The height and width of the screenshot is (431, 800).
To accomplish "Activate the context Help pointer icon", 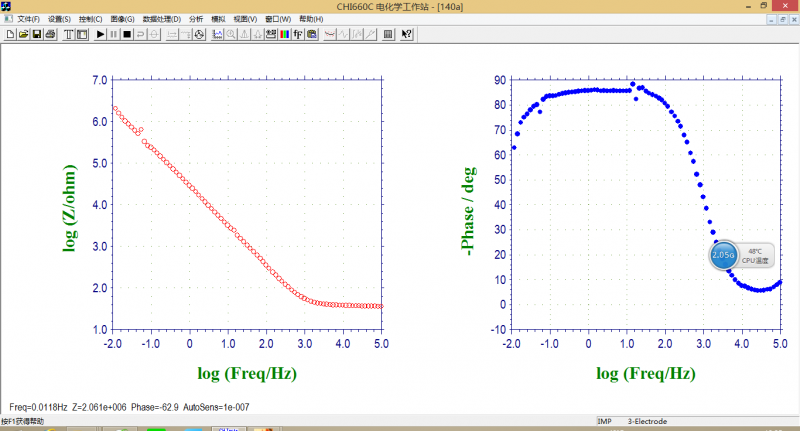I will click(x=407, y=34).
